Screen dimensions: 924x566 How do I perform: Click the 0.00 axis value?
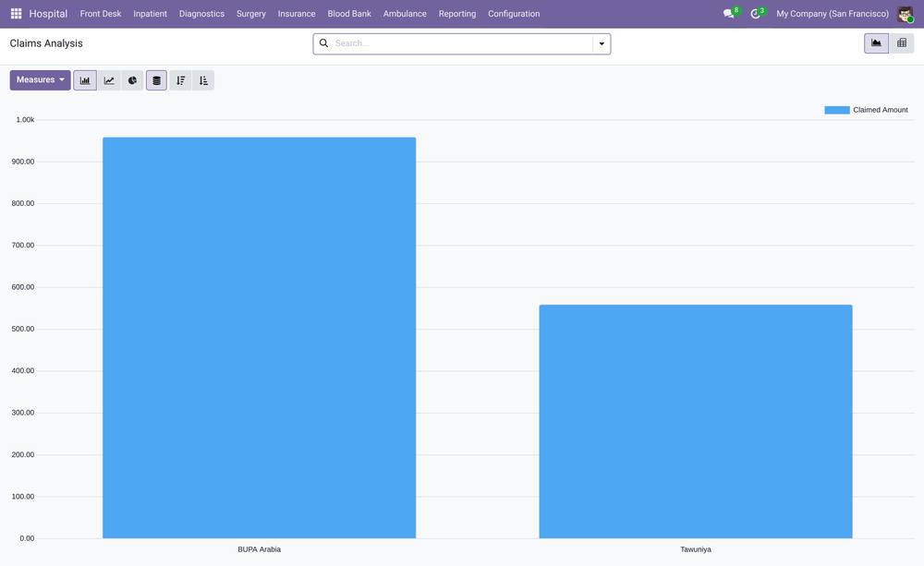(27, 538)
